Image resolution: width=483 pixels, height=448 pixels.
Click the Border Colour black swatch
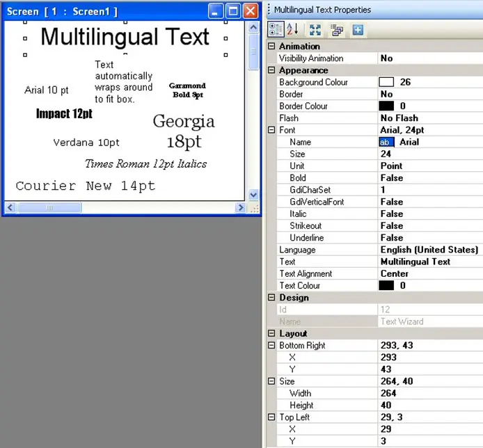(386, 106)
